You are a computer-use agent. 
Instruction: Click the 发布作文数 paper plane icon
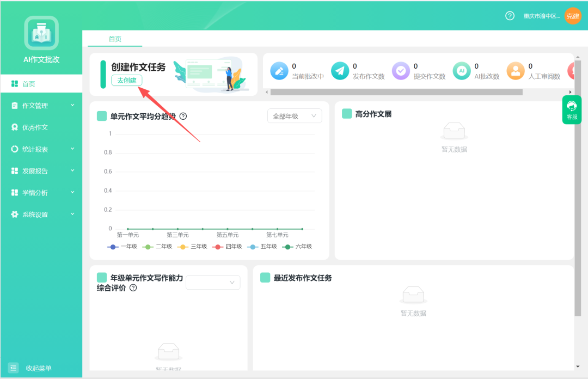(340, 71)
